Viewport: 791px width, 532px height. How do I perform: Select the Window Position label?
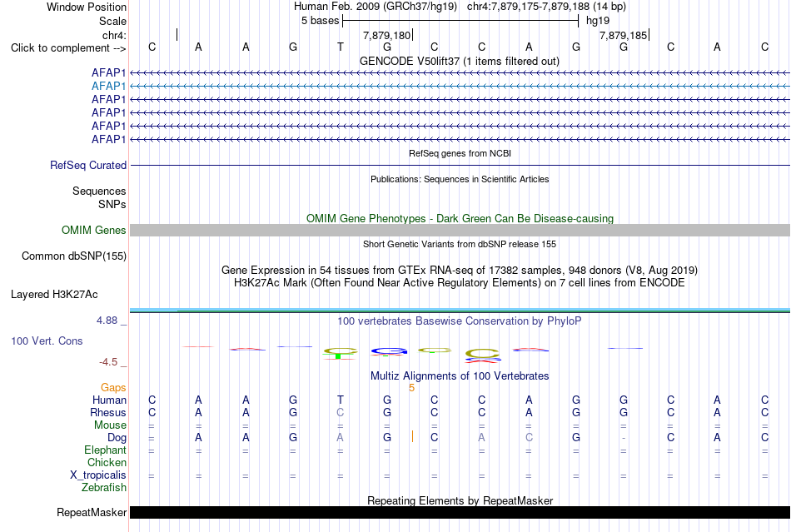[x=87, y=7]
